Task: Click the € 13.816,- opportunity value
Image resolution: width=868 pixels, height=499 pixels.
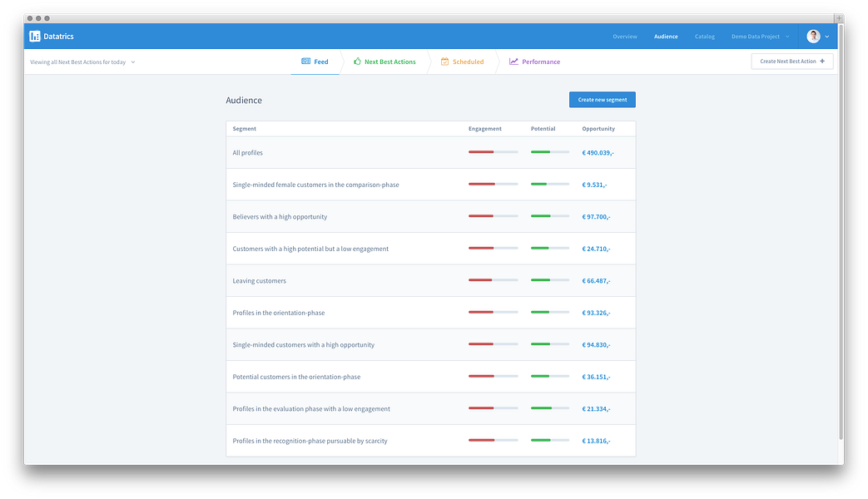Action: click(596, 441)
